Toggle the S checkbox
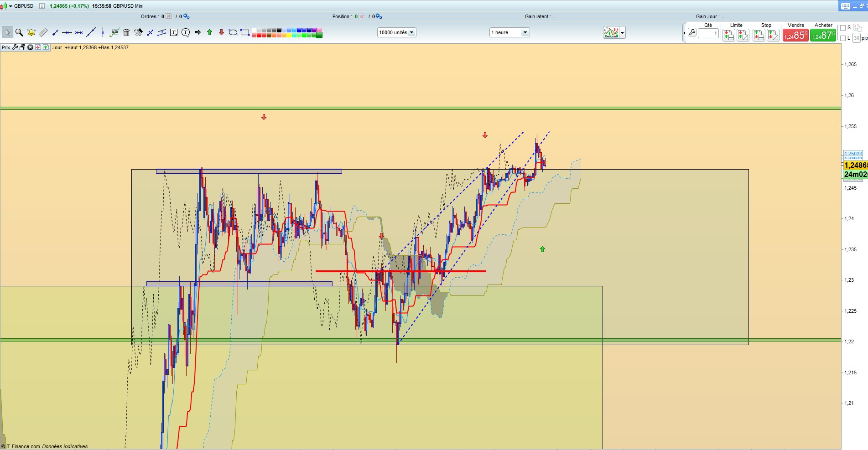Image resolution: width=868 pixels, height=450 pixels. click(843, 28)
